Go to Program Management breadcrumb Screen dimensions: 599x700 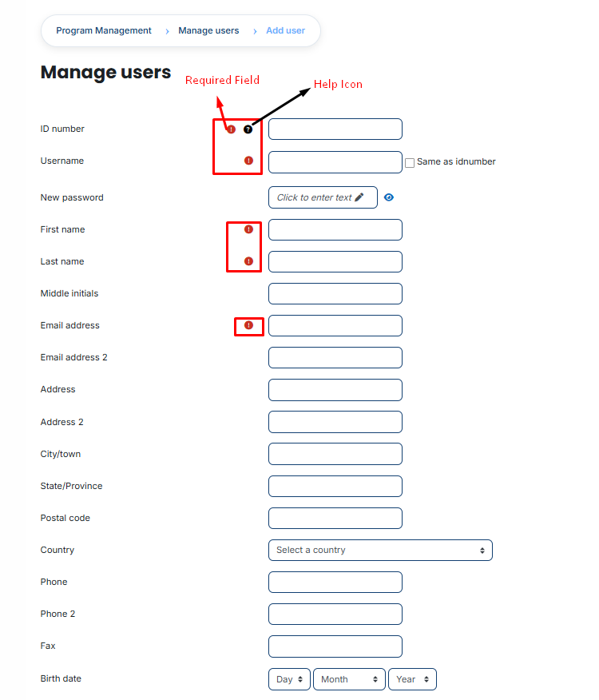(x=104, y=31)
